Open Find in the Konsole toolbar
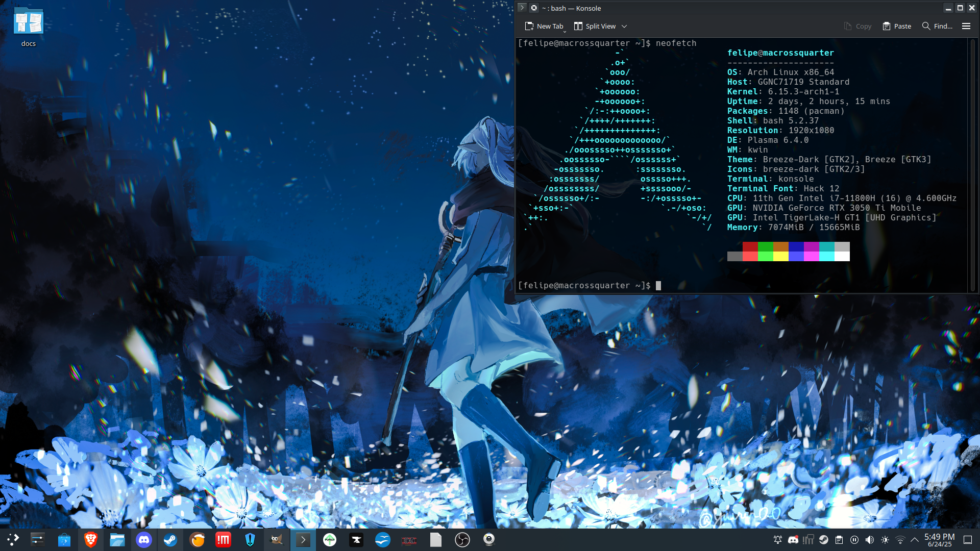This screenshot has width=980, height=551. pos(937,26)
